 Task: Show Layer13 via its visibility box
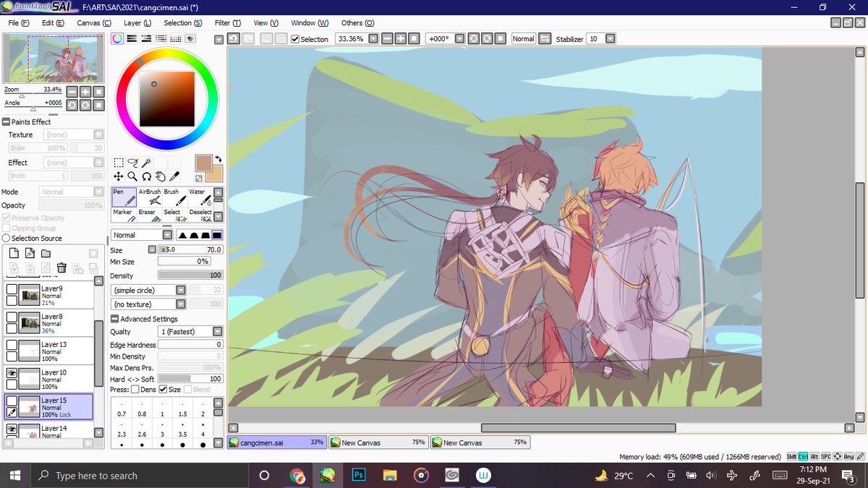tap(12, 346)
